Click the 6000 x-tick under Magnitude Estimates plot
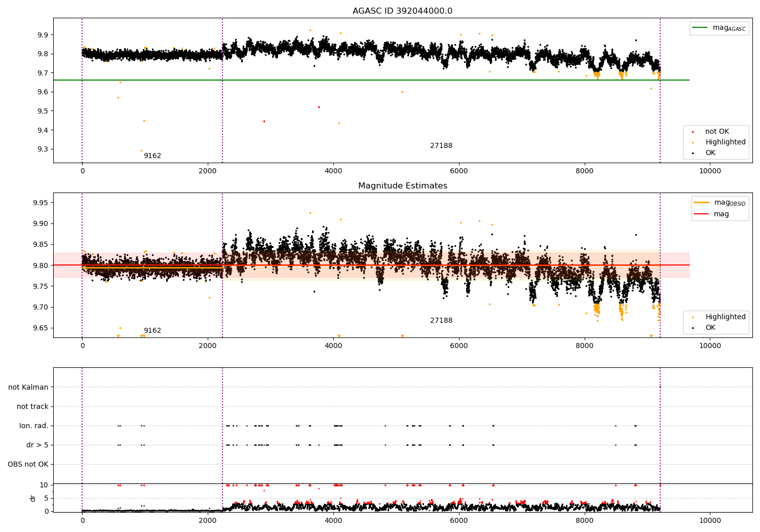The image size is (760, 532). 459,346
